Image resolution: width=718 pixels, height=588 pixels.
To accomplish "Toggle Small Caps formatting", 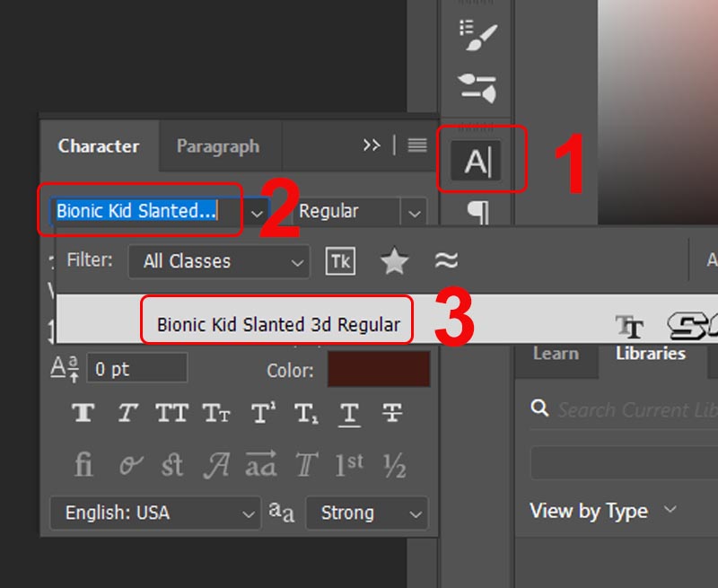I will (x=215, y=413).
